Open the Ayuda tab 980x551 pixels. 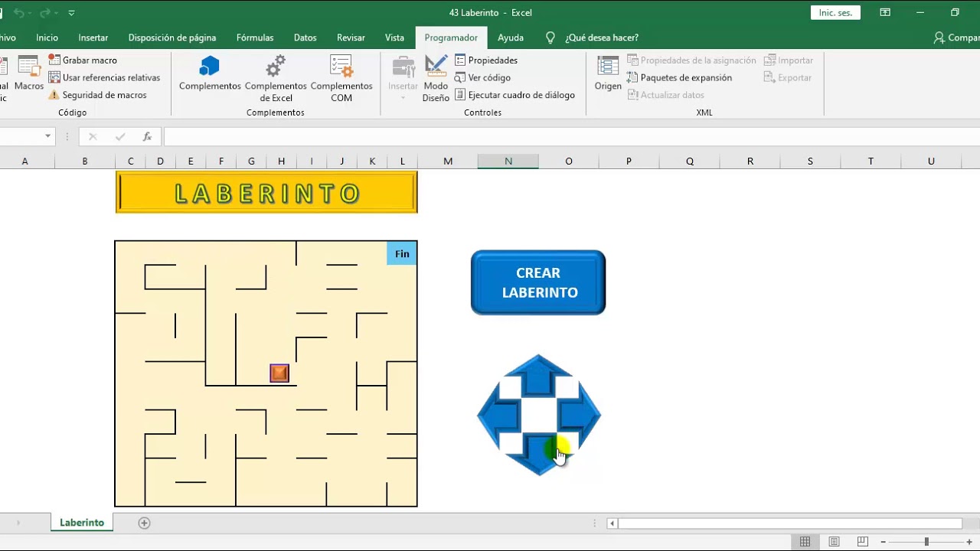click(511, 37)
